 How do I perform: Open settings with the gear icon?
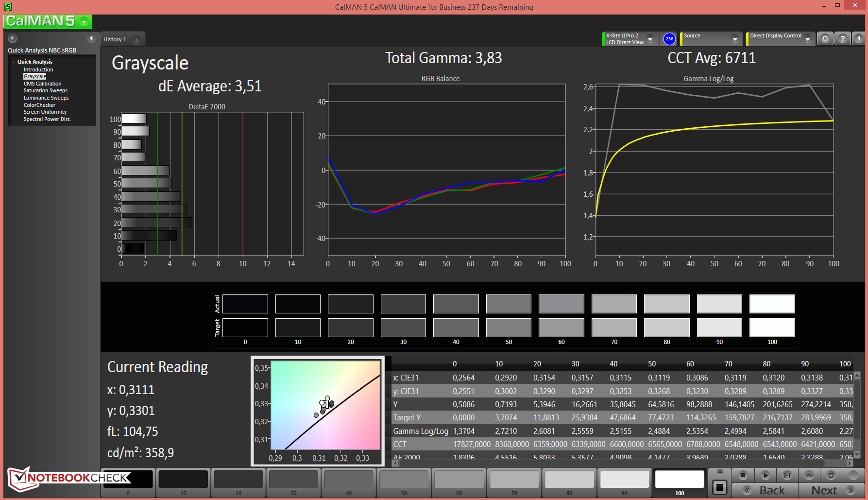click(x=825, y=39)
